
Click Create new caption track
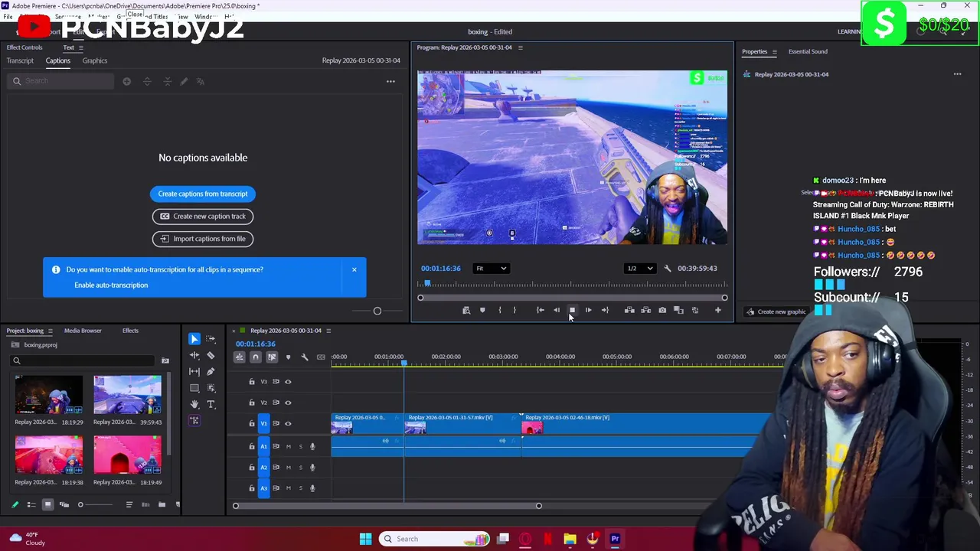pos(203,217)
